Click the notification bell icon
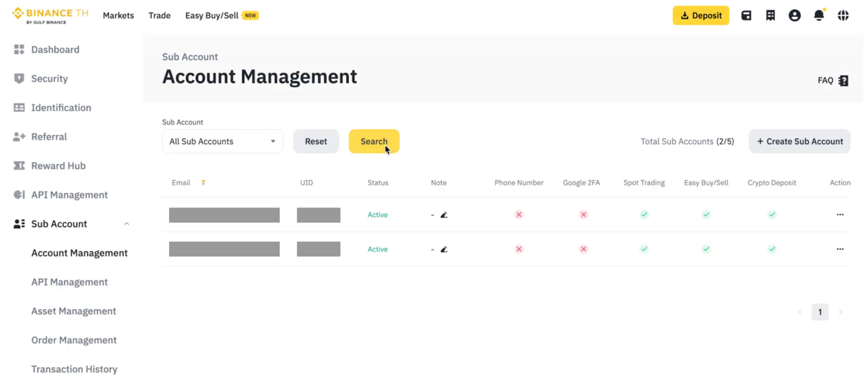The image size is (868, 387). [819, 16]
